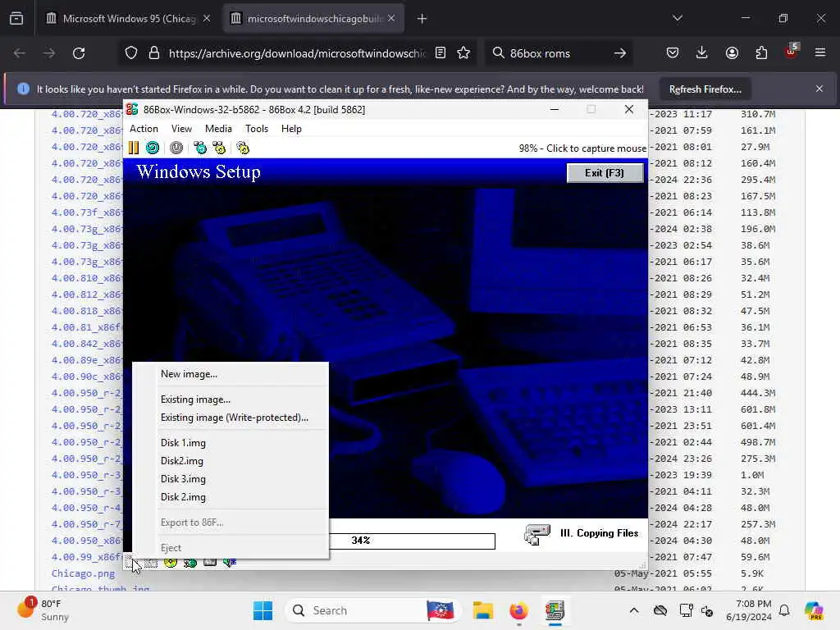Open the Help menu in 86Box
840x630 pixels.
pyautogui.click(x=291, y=129)
